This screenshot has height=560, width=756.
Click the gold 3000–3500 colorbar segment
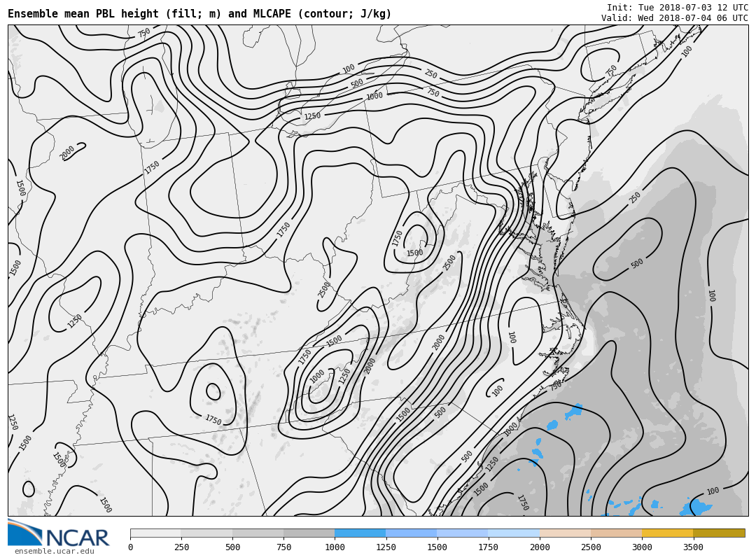(x=667, y=533)
